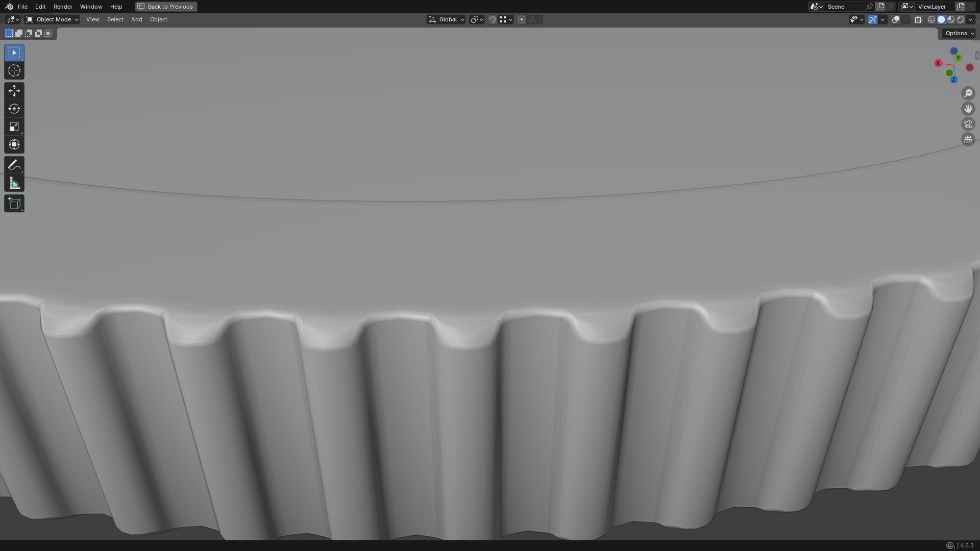Activate the 3D Cursor tool

(14, 70)
